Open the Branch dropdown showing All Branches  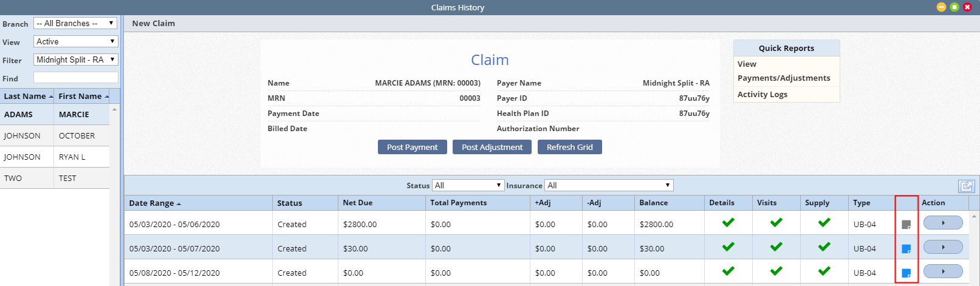[75, 24]
